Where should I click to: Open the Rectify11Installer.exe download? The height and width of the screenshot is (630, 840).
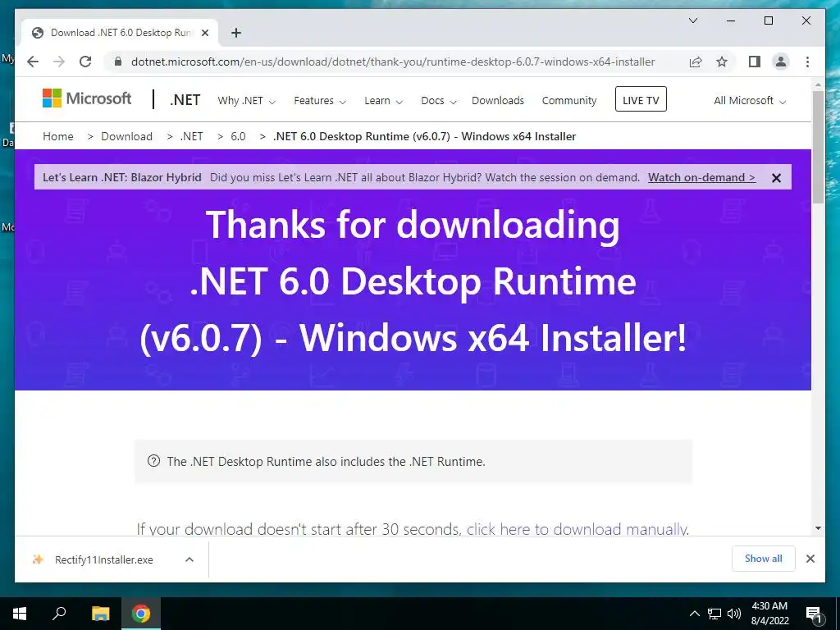(x=104, y=559)
